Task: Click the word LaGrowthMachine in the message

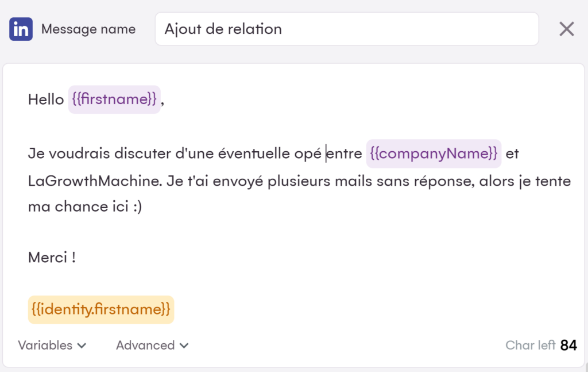Action: (96, 181)
